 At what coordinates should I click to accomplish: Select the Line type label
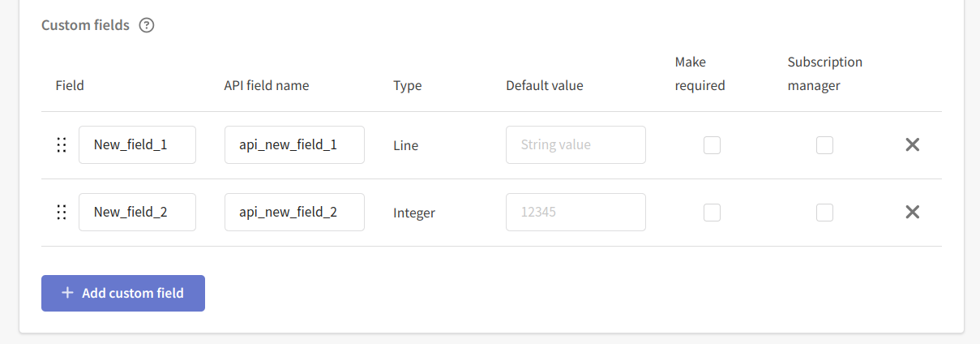(x=405, y=145)
